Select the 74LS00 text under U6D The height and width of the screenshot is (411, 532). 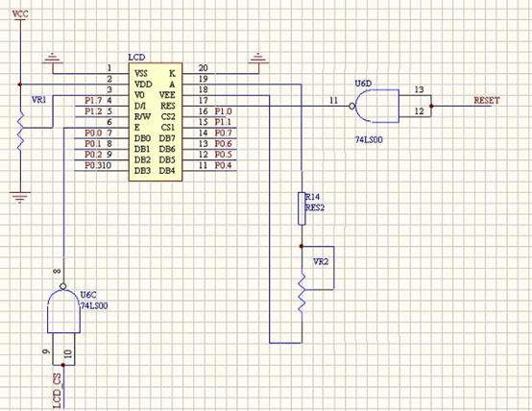(369, 139)
